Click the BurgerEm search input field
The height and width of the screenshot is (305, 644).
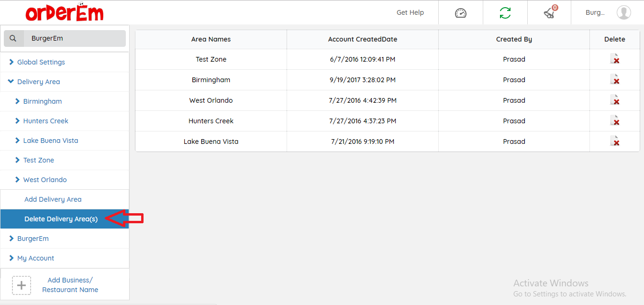[x=74, y=38]
